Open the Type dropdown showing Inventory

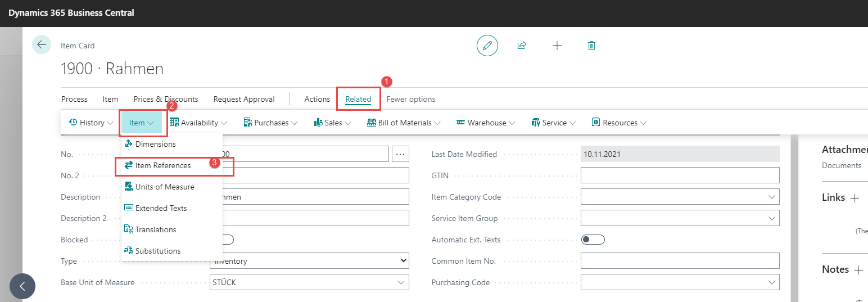(309, 261)
